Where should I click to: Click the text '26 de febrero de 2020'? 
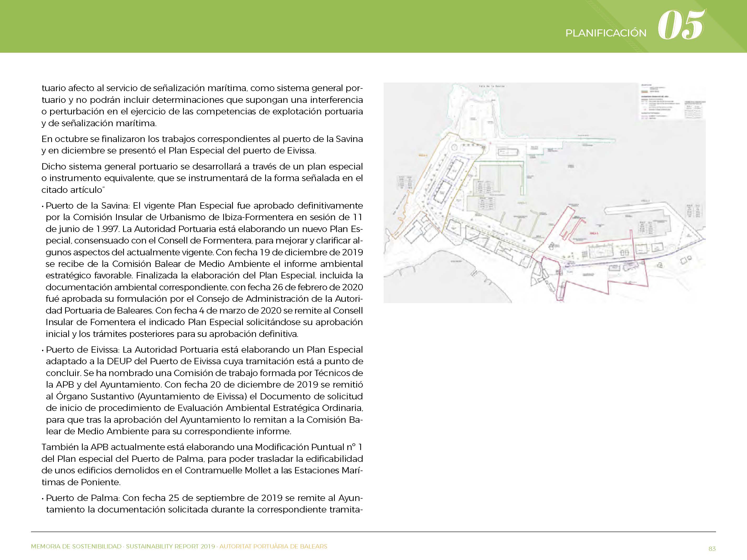pos(318,287)
